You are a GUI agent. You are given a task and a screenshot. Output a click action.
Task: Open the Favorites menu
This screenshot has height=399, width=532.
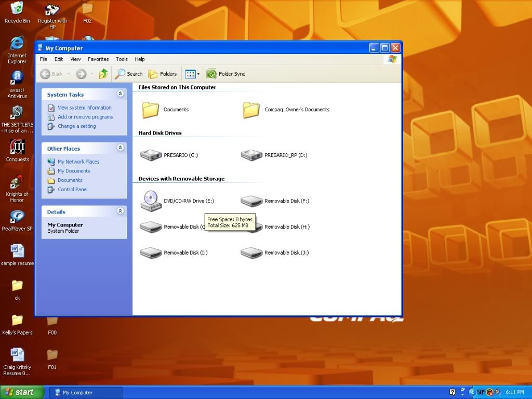[98, 59]
